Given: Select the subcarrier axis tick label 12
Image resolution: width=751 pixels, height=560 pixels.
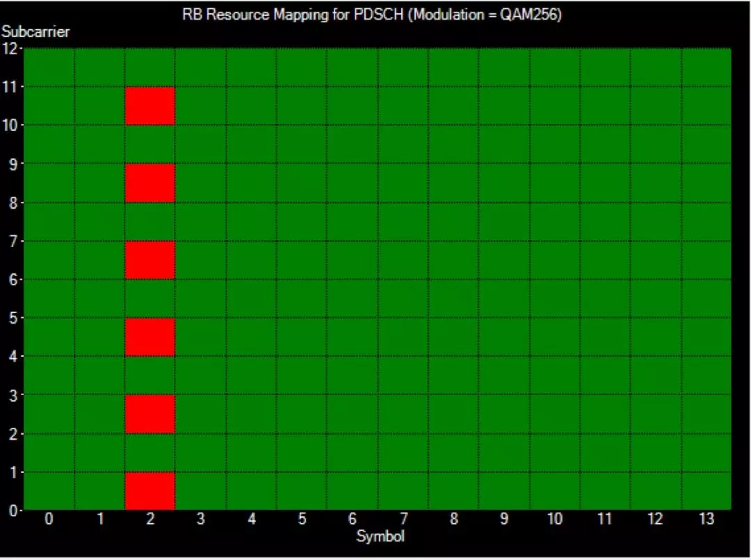Looking at the screenshot, I should coord(10,48).
